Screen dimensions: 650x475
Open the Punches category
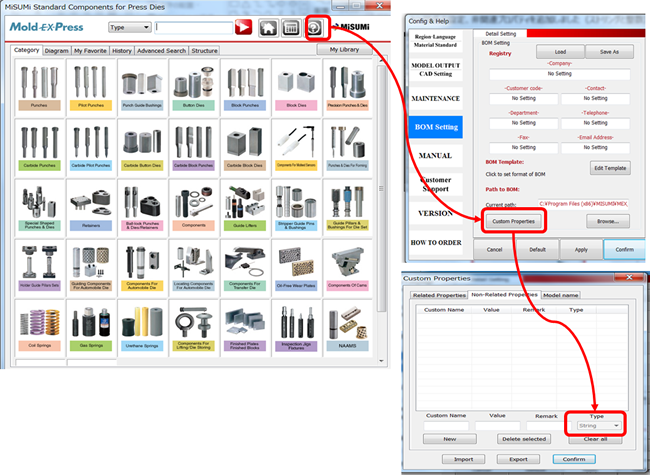point(39,87)
